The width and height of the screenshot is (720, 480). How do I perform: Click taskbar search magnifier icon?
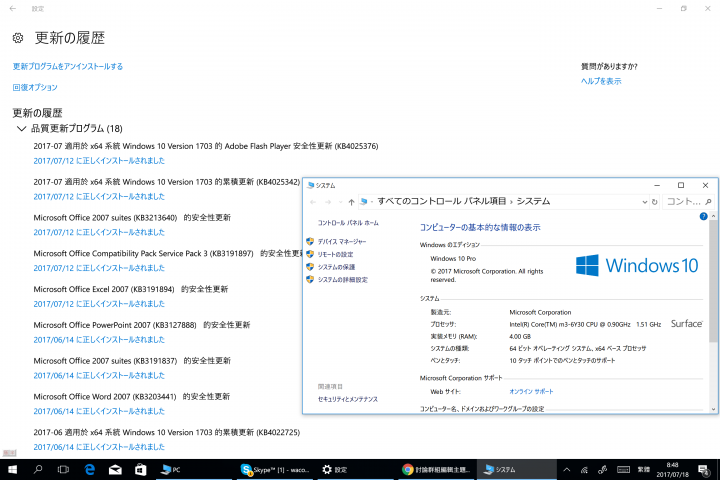point(38,469)
